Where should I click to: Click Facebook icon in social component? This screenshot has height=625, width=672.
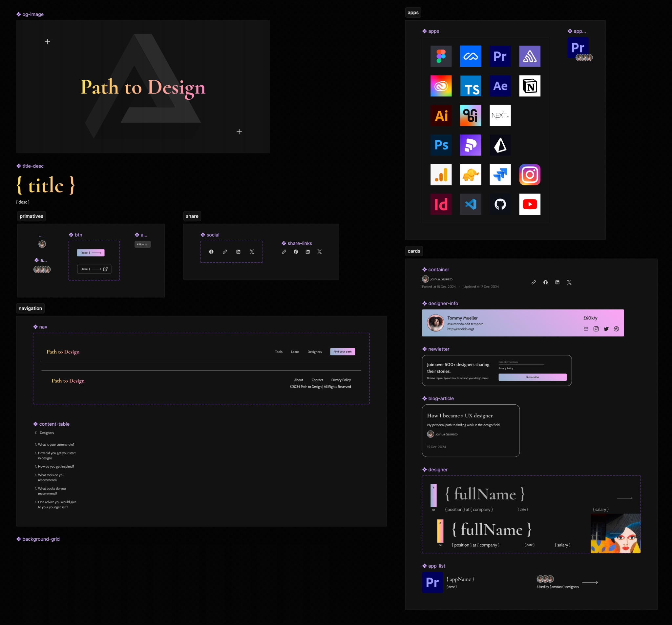coord(211,252)
